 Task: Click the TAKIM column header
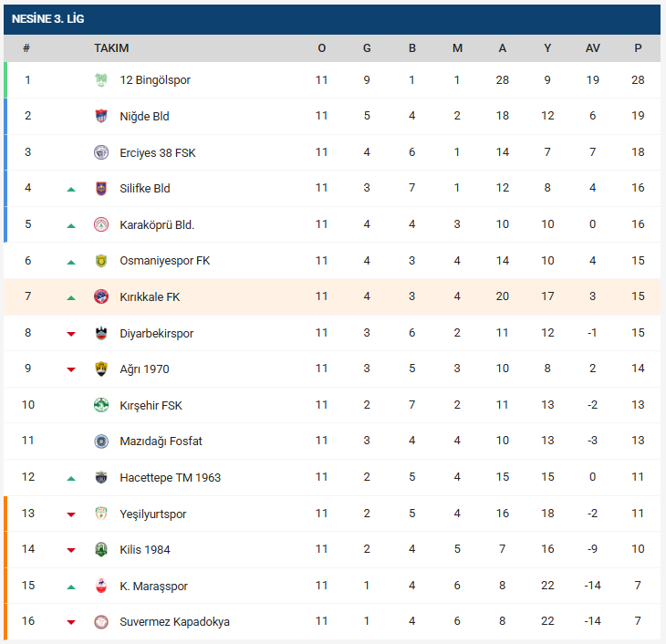111,48
